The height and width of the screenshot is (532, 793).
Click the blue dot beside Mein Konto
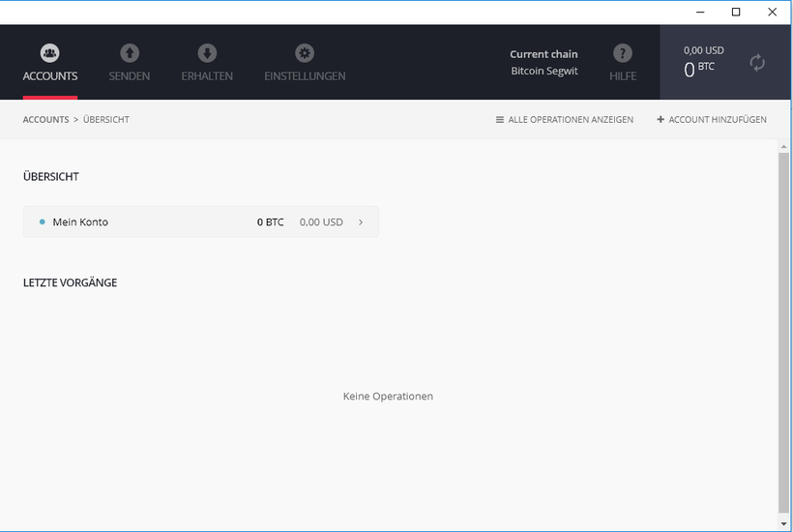point(42,222)
